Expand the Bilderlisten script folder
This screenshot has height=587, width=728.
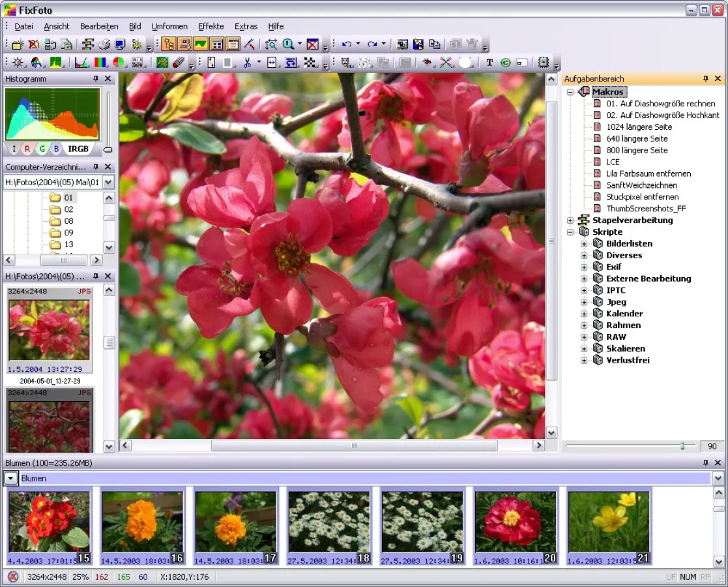coord(584,243)
